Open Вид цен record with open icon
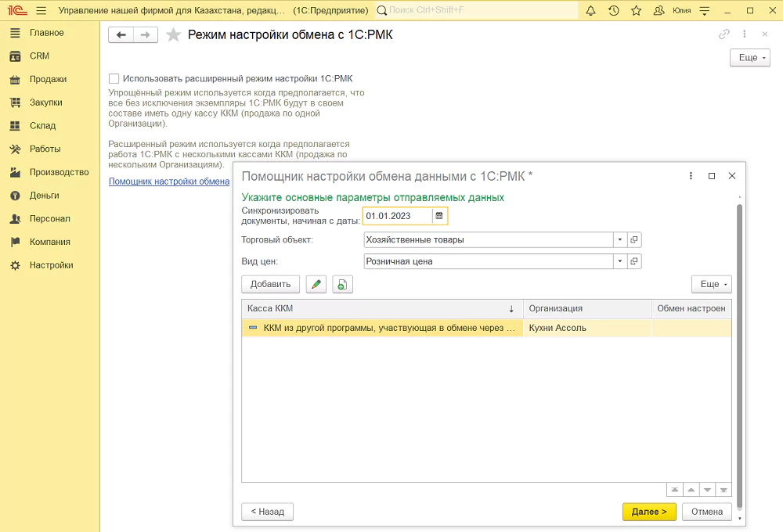Screen dimensions: 783x532 click(634, 261)
